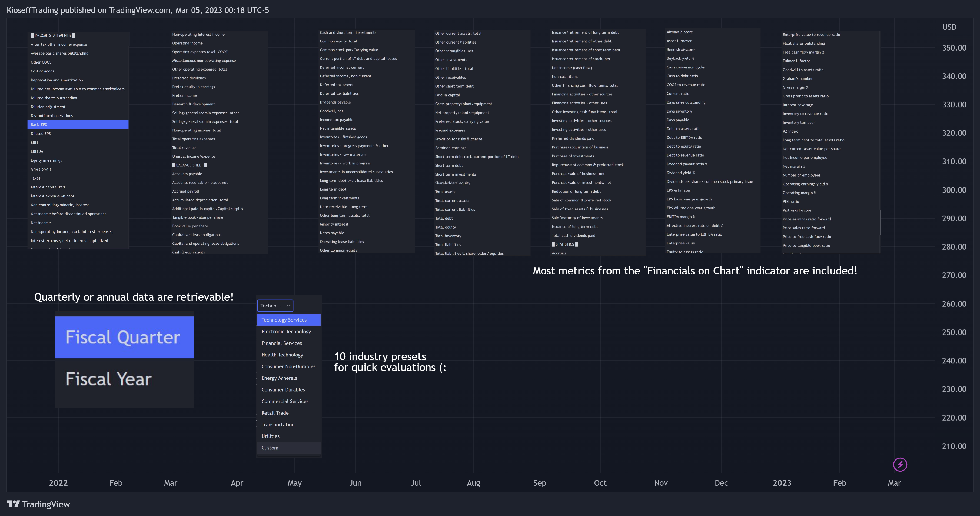Choose Book value per share
The height and width of the screenshot is (516, 980).
(190, 226)
